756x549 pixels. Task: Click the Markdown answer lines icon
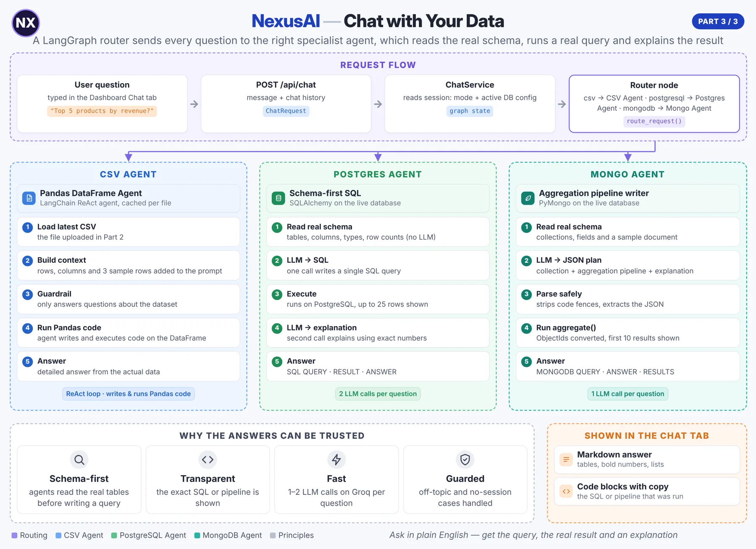click(x=566, y=460)
